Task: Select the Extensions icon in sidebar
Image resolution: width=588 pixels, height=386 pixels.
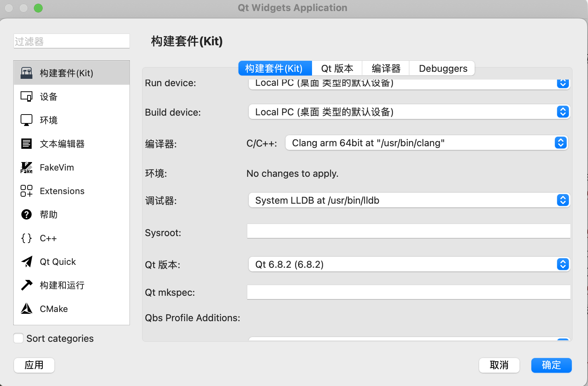Action: pos(26,191)
